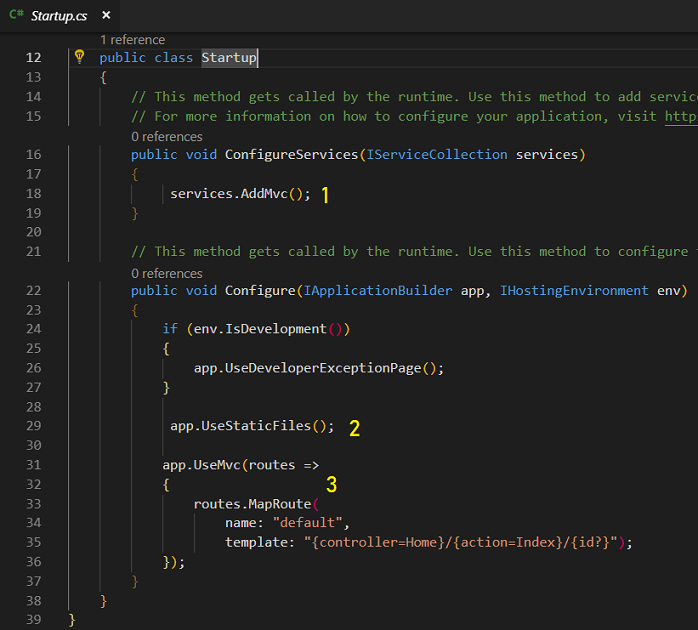The height and width of the screenshot is (630, 698).
Task: Click ConfigureServices method name
Action: [x=292, y=154]
